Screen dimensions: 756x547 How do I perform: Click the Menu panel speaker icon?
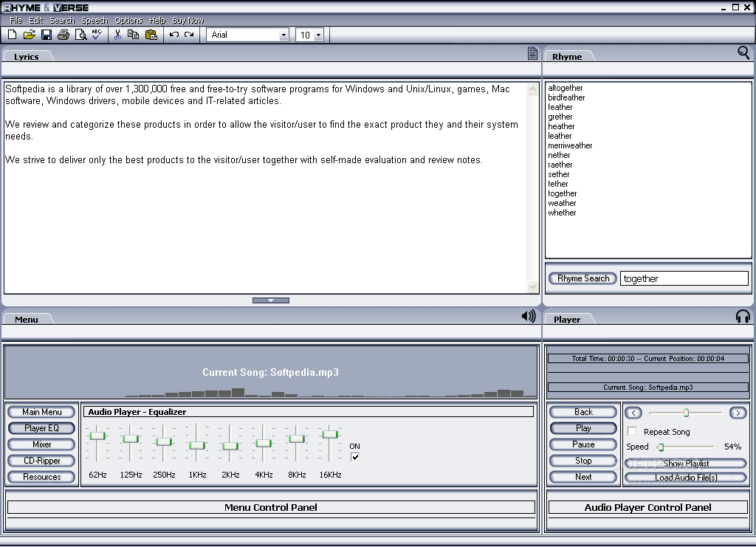click(x=529, y=316)
